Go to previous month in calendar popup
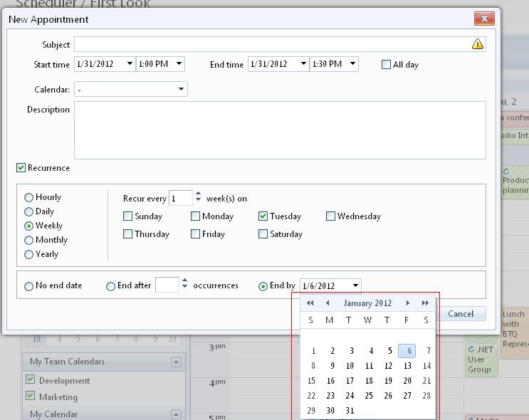 pyautogui.click(x=328, y=303)
